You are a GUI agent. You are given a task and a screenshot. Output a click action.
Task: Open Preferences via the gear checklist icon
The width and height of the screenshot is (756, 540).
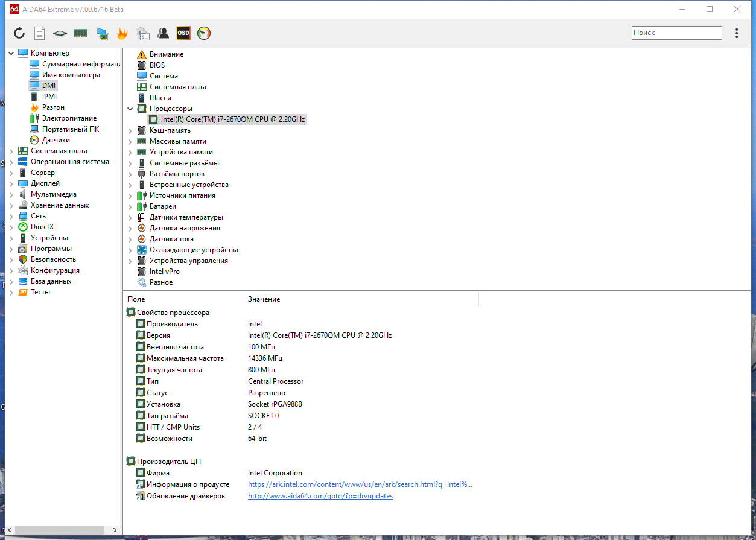click(142, 33)
